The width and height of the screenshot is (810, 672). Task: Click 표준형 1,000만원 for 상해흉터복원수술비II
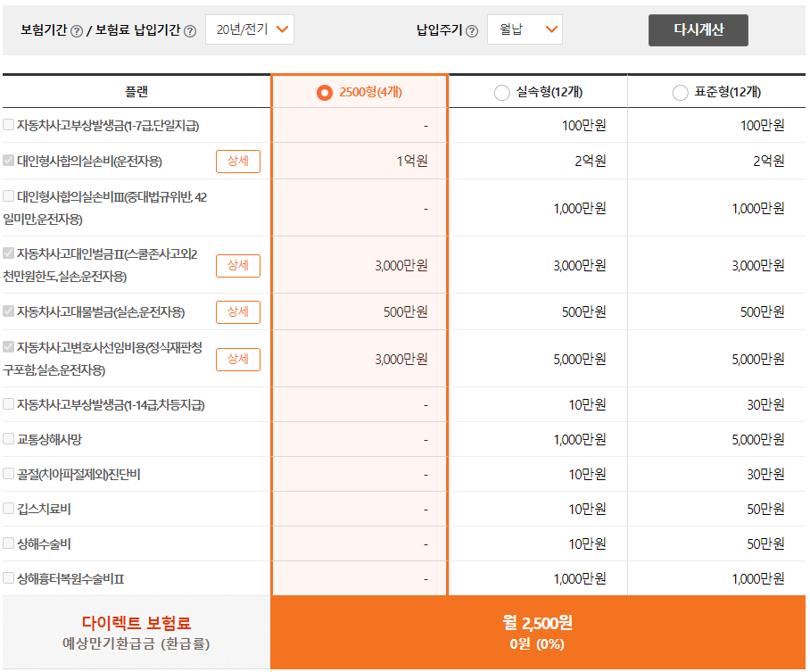(x=758, y=579)
